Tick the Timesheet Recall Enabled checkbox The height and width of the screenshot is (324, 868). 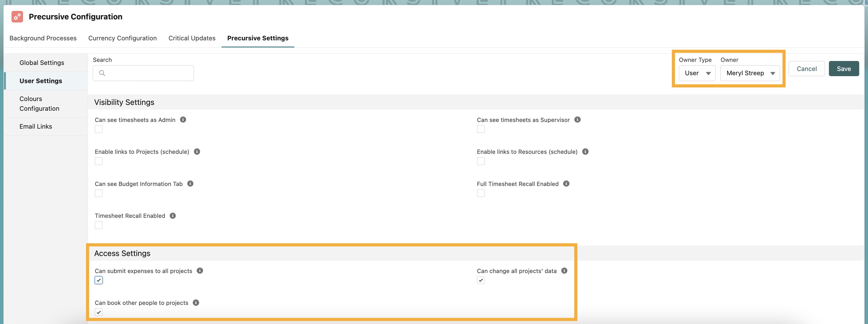point(99,225)
